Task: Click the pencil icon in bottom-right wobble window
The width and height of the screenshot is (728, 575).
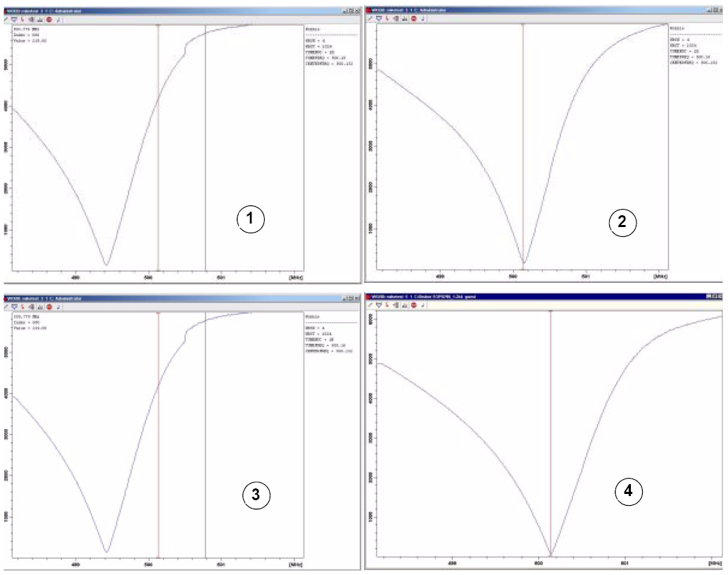Action: [370, 305]
